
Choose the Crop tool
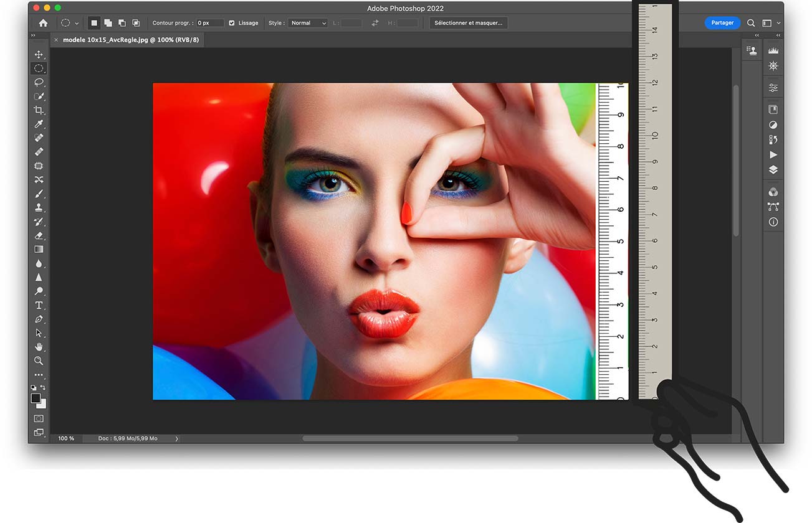pyautogui.click(x=39, y=110)
